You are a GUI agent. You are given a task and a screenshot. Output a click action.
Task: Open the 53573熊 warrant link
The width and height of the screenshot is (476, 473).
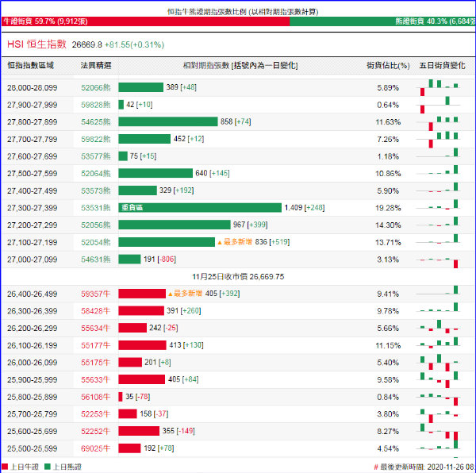[96, 191]
